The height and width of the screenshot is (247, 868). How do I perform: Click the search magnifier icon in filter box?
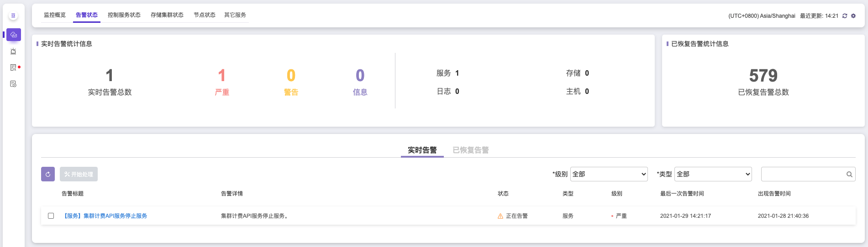849,174
